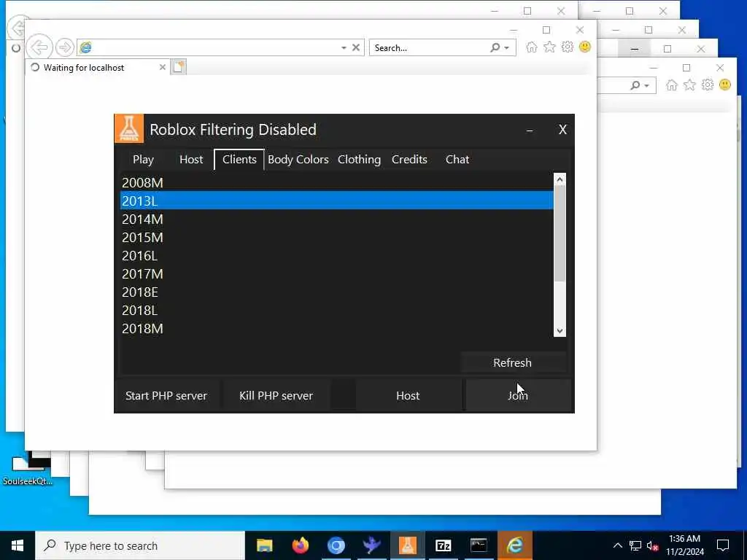Click the Refresh button
This screenshot has width=747, height=560.
[x=513, y=363]
